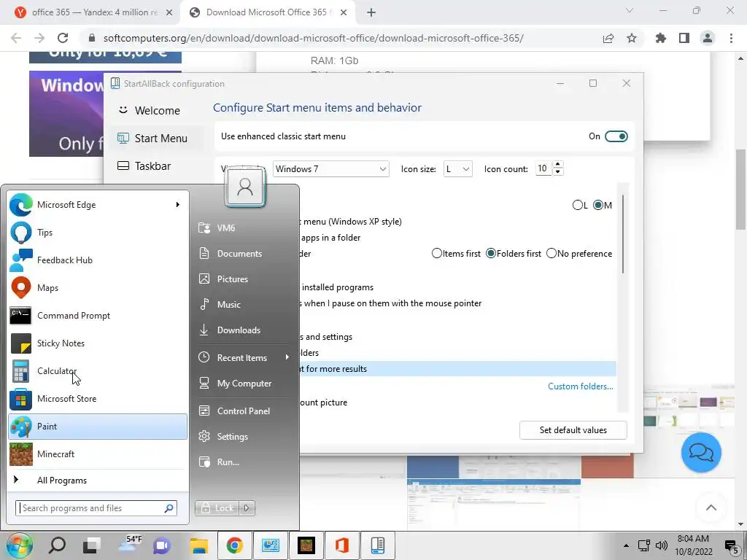Launch the Calculator app
Image resolution: width=747 pixels, height=560 pixels.
click(98, 371)
